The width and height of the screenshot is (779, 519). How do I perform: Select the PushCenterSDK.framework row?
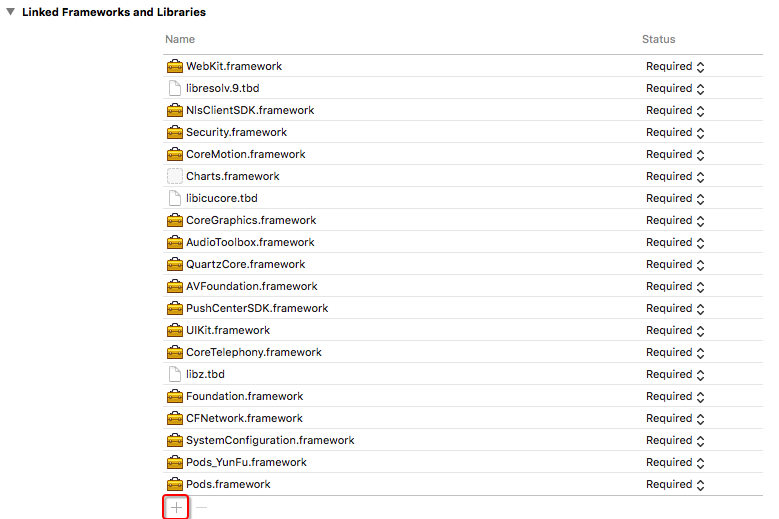pos(257,308)
